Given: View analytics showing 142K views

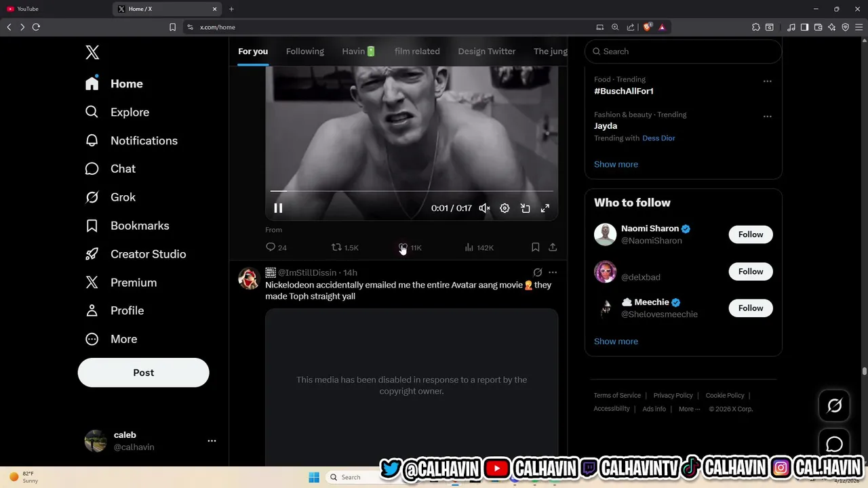Looking at the screenshot, I should 479,247.
